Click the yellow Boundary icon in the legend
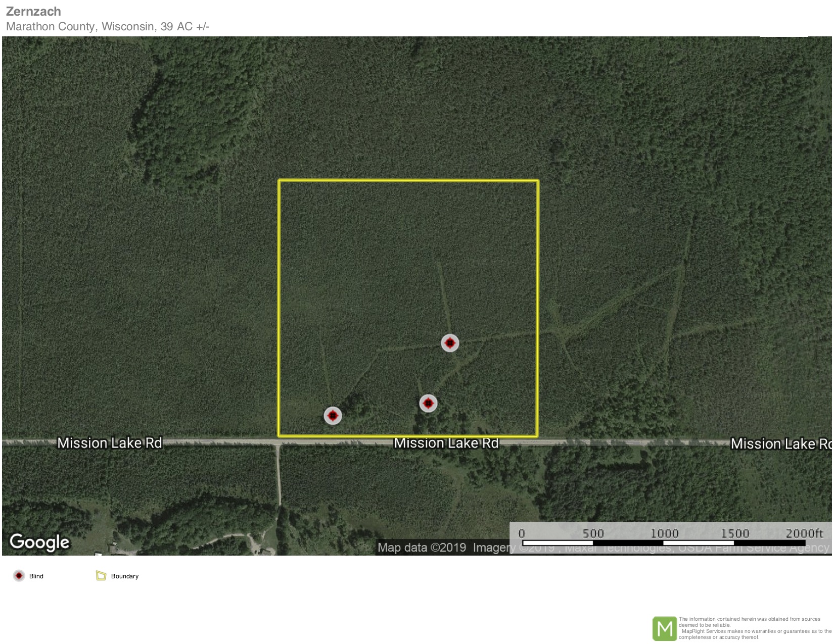This screenshot has height=644, width=834. [x=101, y=576]
